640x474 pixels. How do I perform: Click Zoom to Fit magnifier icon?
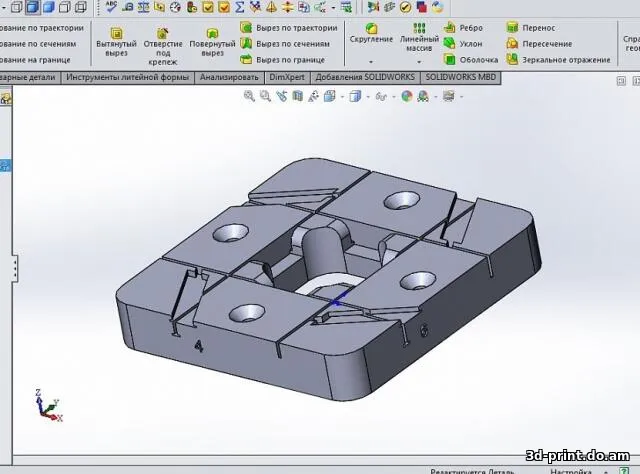tap(249, 96)
